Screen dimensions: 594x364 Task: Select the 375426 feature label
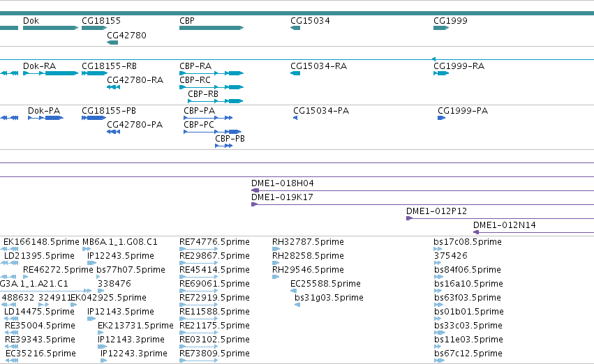tap(451, 256)
